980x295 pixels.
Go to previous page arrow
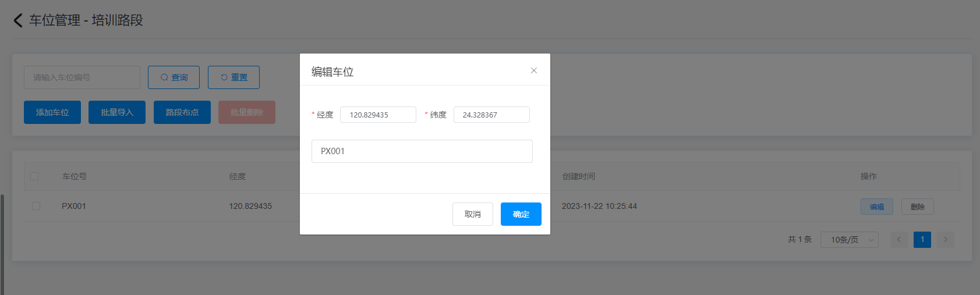click(898, 240)
